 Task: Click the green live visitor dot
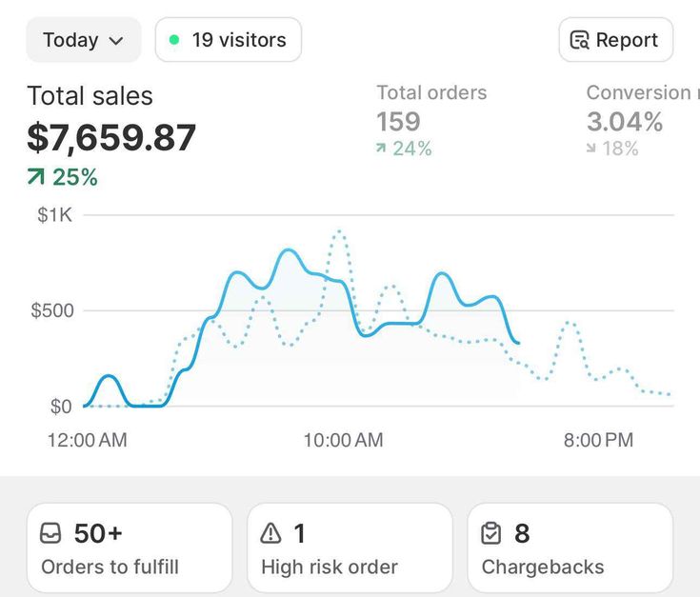173,40
